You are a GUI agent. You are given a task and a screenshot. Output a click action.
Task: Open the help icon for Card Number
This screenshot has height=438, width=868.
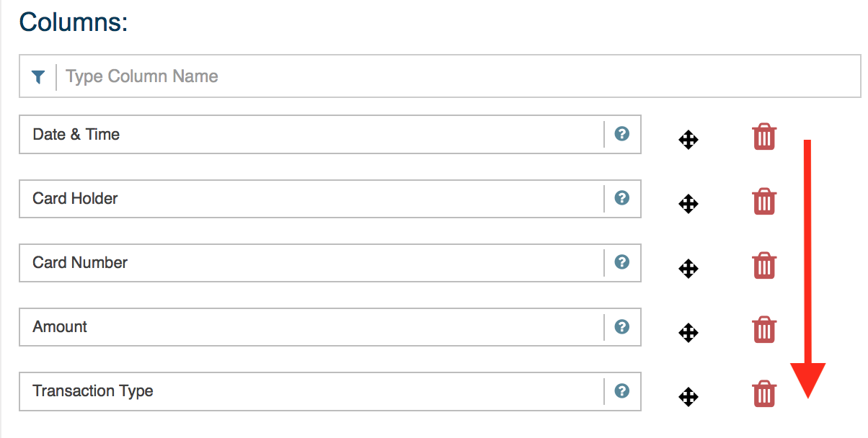click(621, 263)
